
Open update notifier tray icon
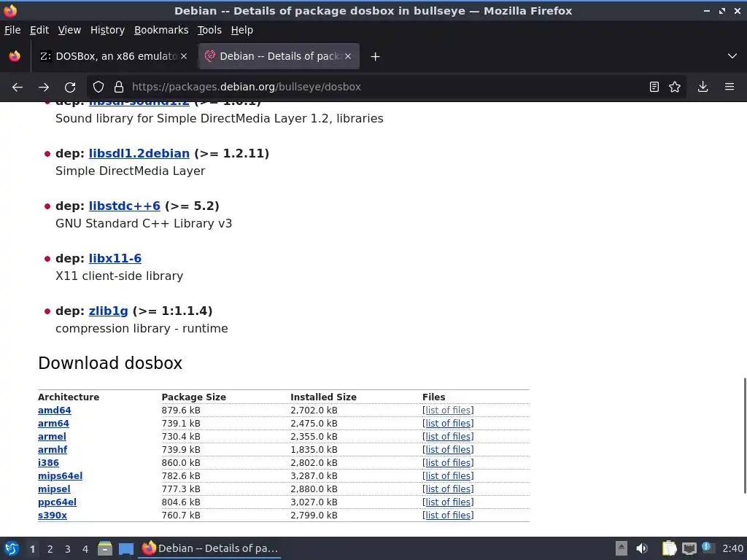click(708, 548)
